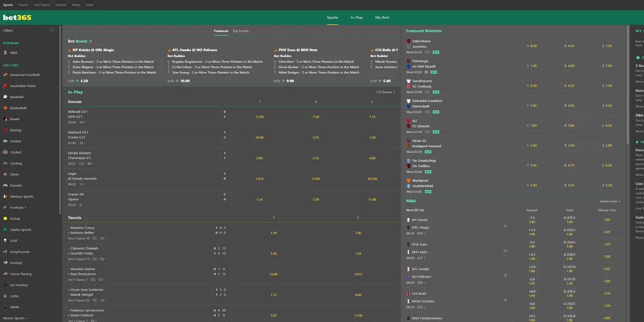644x322 pixels.
Task: Open the 112 Events chevron link
Action: pyautogui.click(x=385, y=92)
